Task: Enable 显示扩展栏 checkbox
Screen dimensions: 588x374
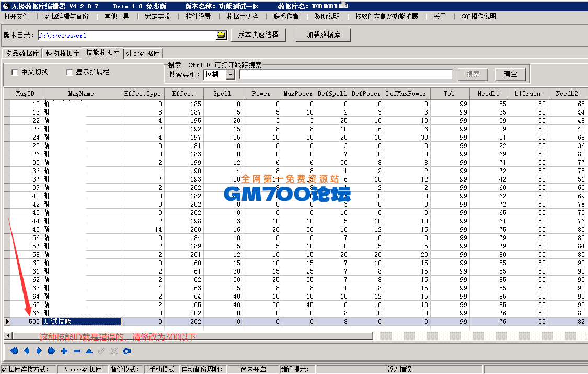Action: pos(70,72)
